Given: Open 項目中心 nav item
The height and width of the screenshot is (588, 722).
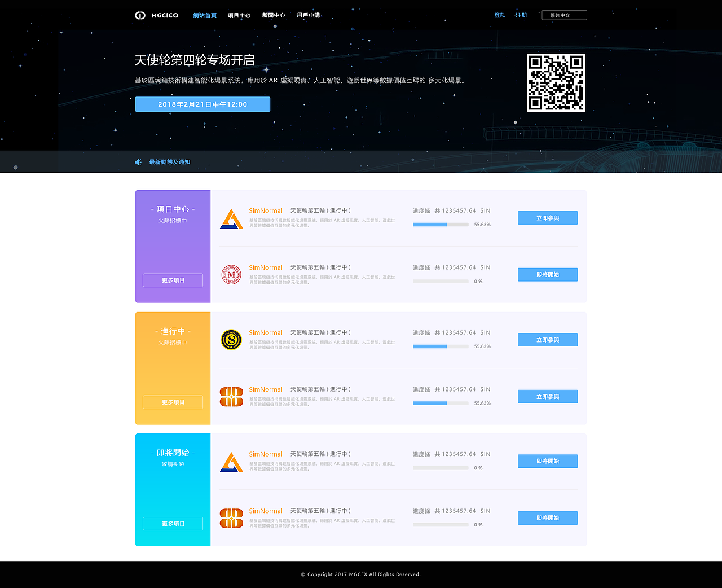Looking at the screenshot, I should pos(239,15).
